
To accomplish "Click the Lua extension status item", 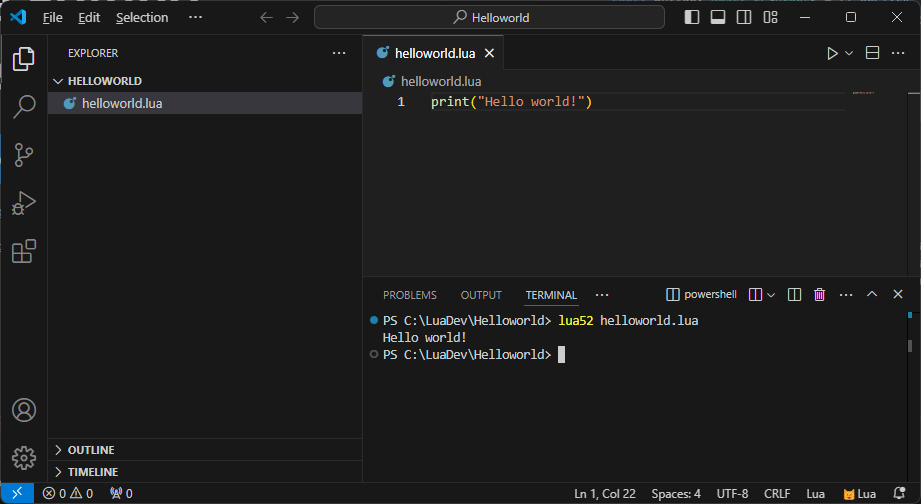I will [859, 494].
